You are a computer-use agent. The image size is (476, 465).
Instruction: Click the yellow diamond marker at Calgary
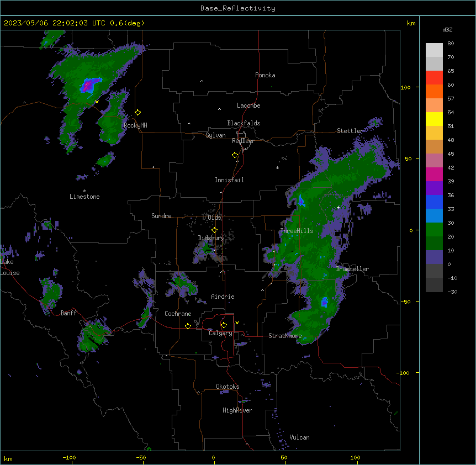click(x=224, y=325)
